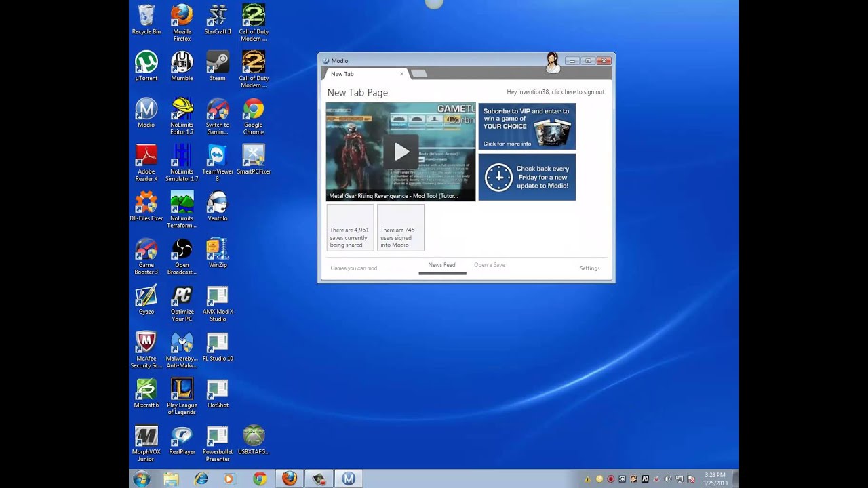Viewport: 868px width, 488px height.
Task: Select the Optimize Your PC icon
Action: (182, 304)
